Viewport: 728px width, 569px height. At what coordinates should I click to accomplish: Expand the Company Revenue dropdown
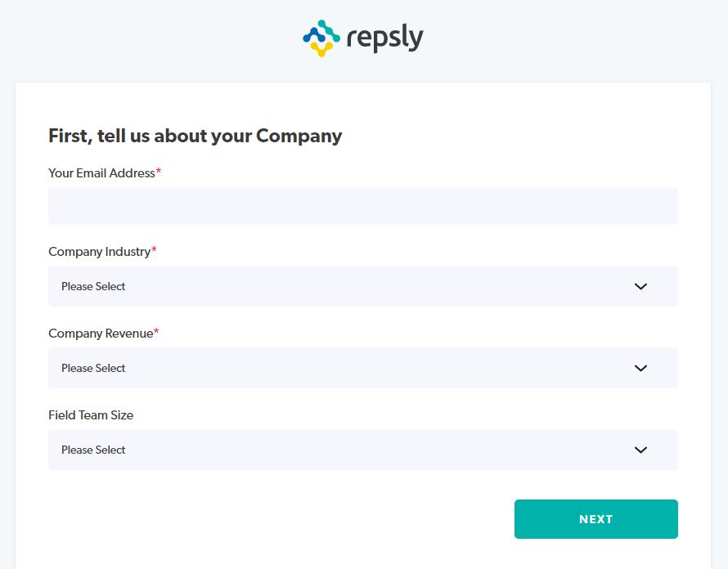point(362,368)
